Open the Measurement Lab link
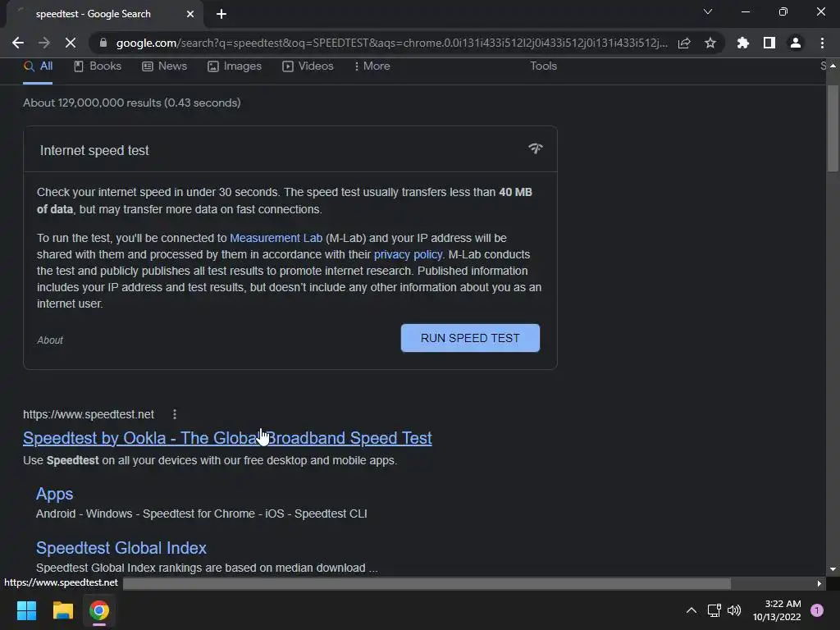Image resolution: width=840 pixels, height=630 pixels. 276,238
